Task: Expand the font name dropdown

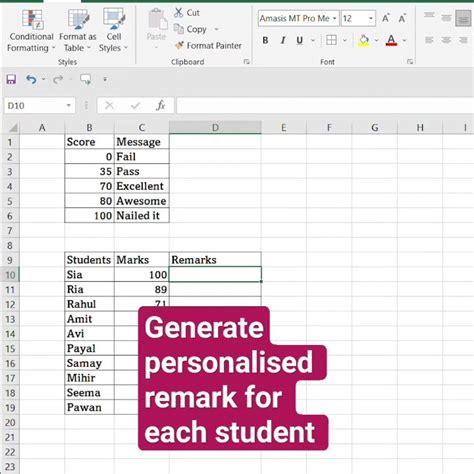Action: click(x=334, y=18)
